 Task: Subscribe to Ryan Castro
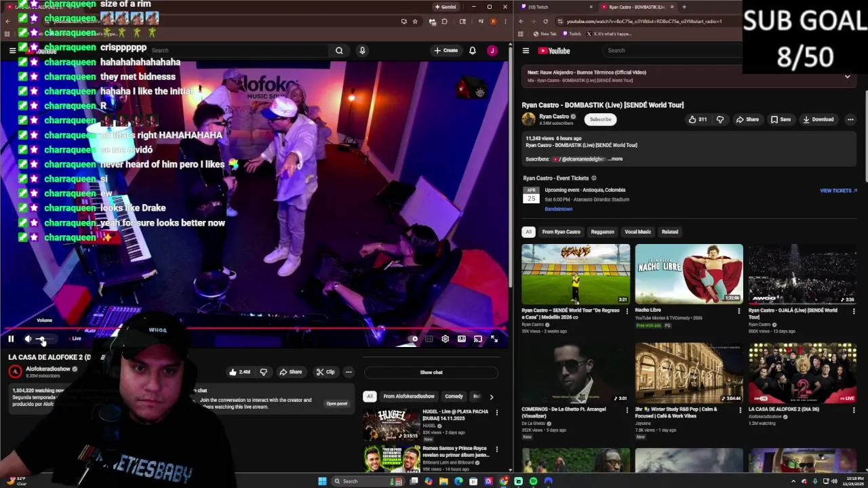(x=600, y=119)
